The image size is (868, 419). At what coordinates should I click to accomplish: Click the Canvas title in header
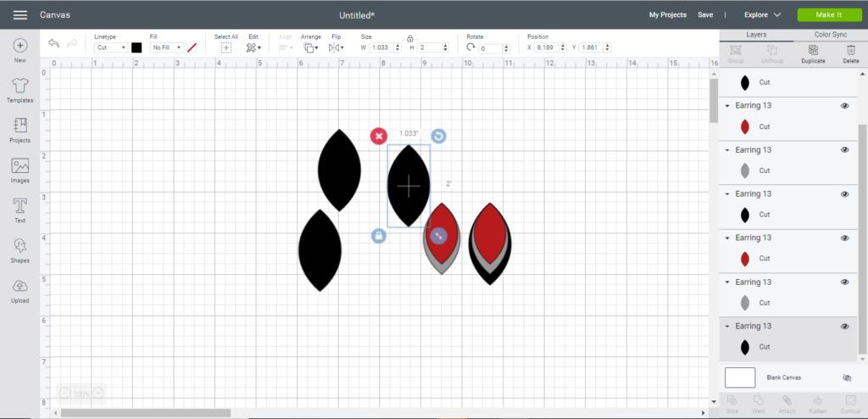point(55,15)
